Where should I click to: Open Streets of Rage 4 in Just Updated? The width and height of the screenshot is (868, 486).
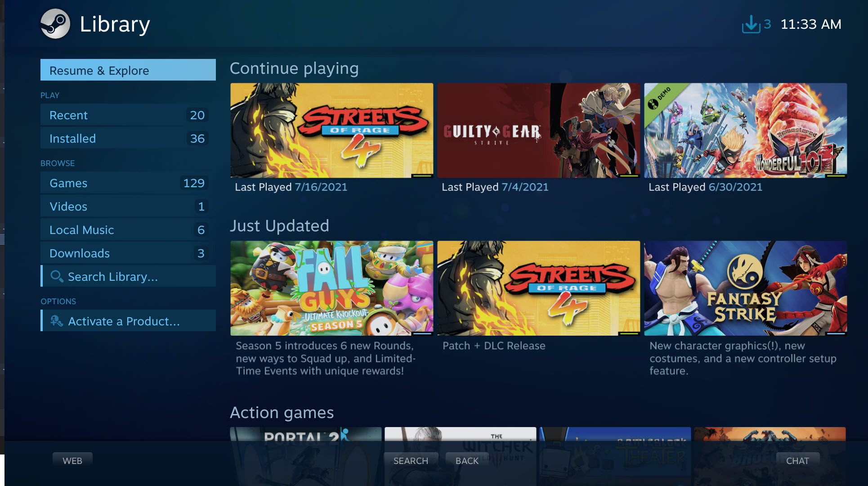[x=539, y=288]
